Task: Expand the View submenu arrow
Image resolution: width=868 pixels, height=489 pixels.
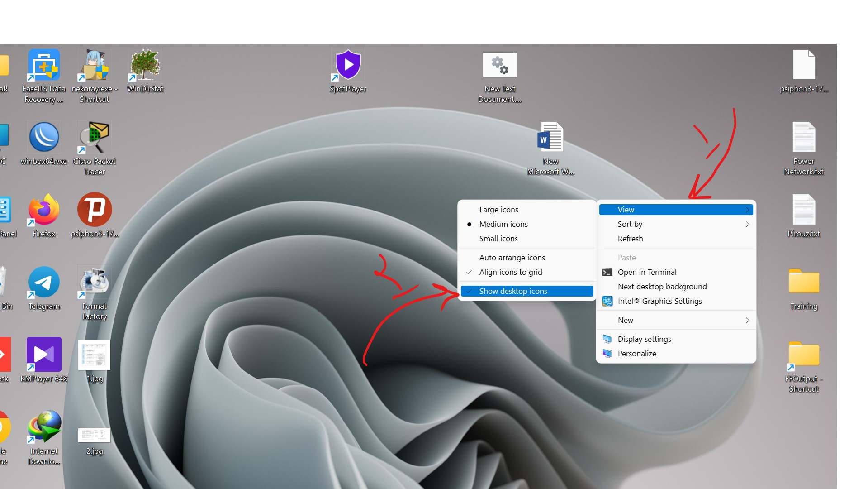Action: pyautogui.click(x=747, y=210)
